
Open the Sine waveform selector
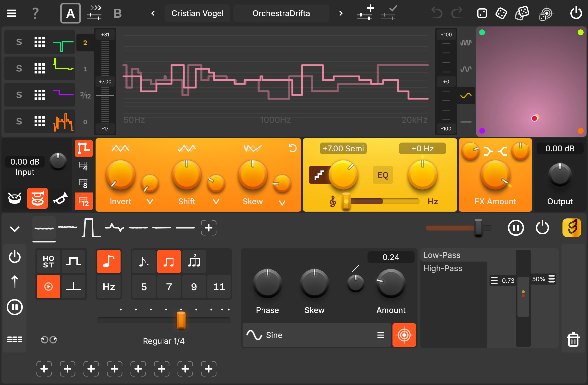point(316,335)
